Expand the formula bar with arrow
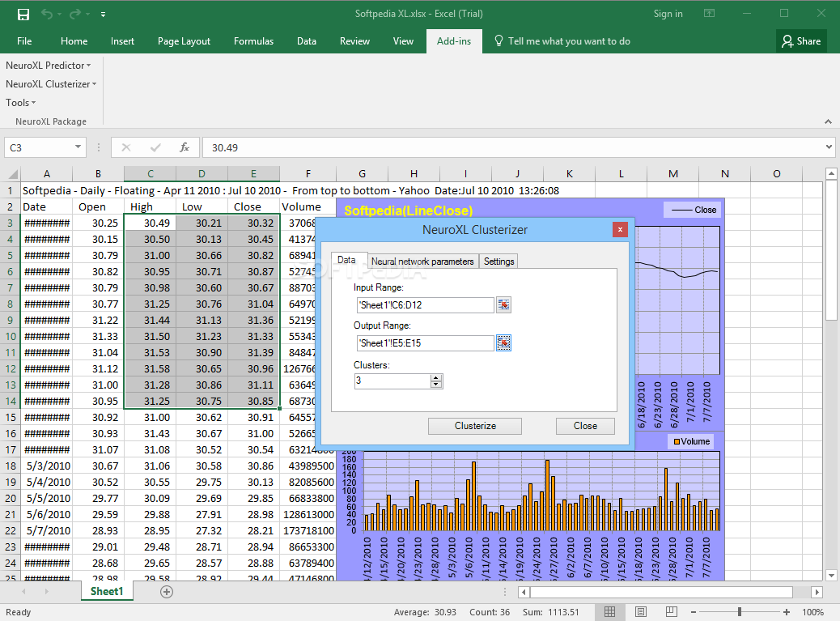The width and height of the screenshot is (840, 621). coord(829,147)
